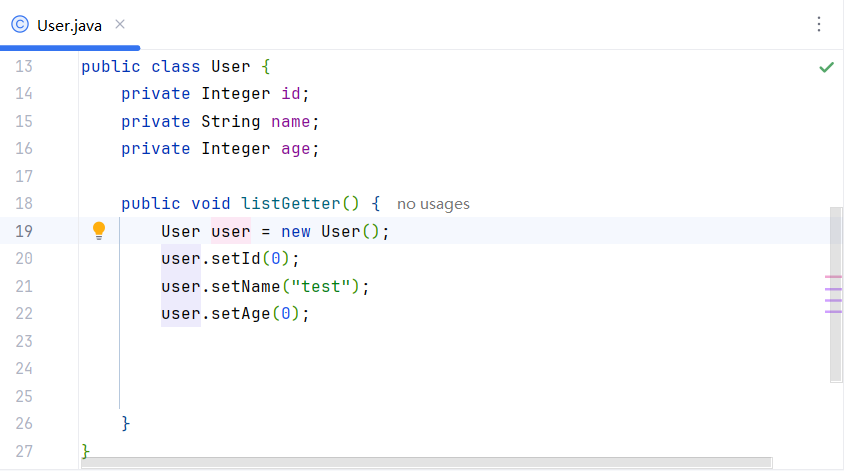
Task: Click the yellow lightbulb quick-fix icon
Action: (99, 231)
